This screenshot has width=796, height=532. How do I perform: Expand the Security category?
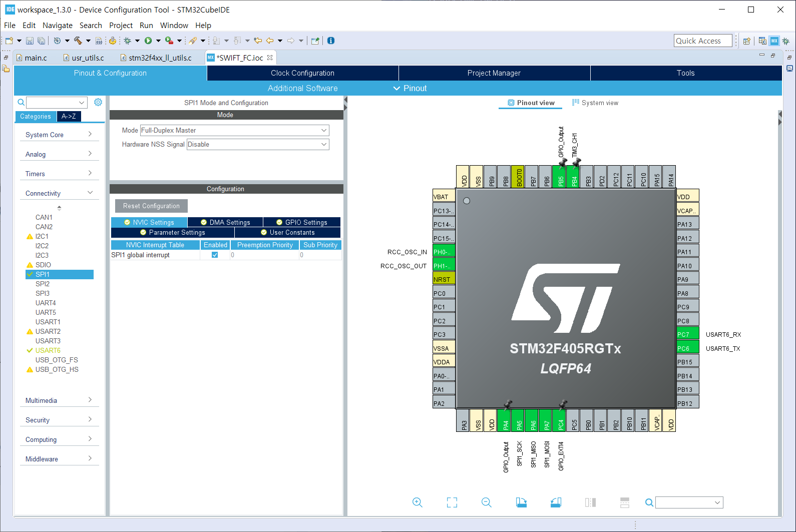click(59, 420)
